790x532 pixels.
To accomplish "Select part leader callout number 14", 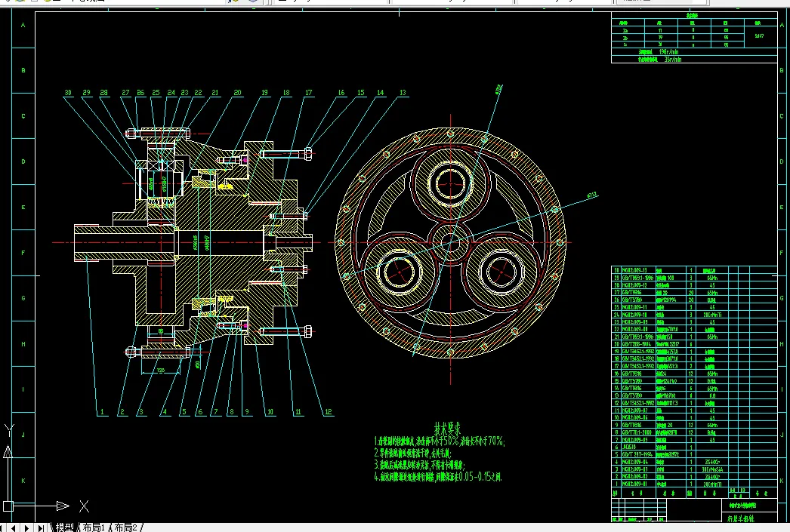I will point(381,93).
